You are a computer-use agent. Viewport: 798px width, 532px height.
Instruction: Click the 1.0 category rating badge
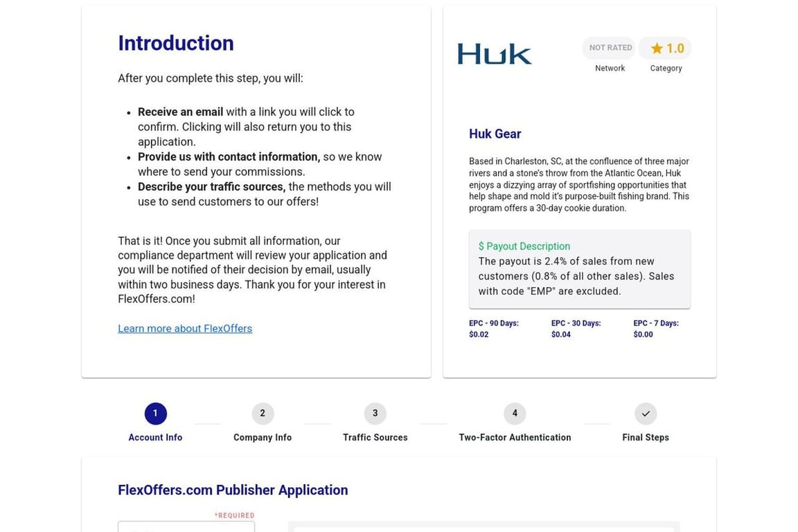665,48
